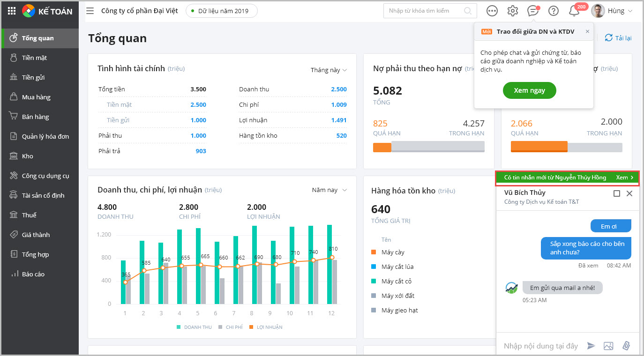Screen dimensions: 644x356
Task: Attach a file using the paperclip icon
Action: point(626,346)
